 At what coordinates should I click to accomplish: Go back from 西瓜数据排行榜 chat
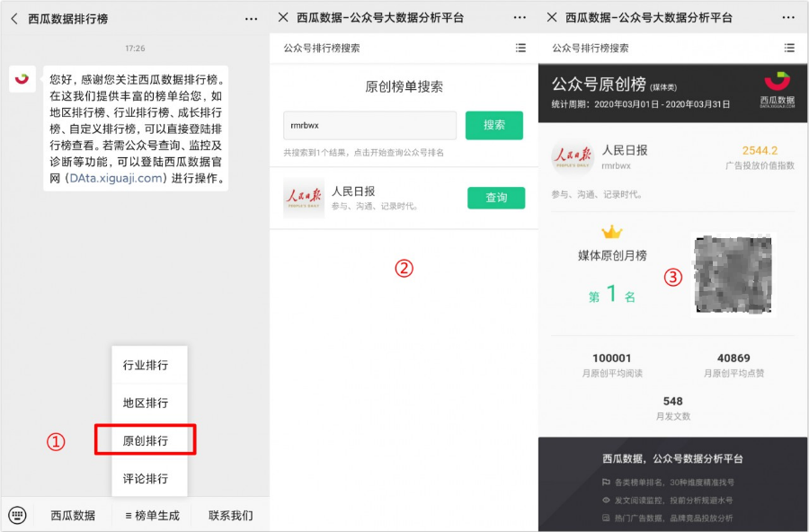14,19
